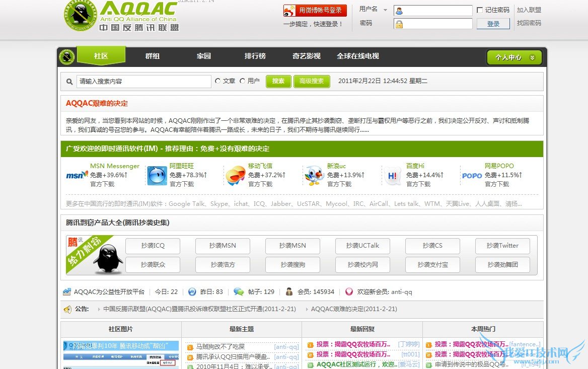Click the MSN Messenger logo icon

click(77, 175)
